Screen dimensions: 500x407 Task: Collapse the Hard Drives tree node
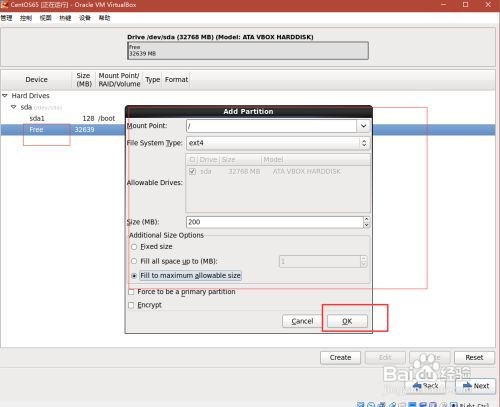click(5, 96)
